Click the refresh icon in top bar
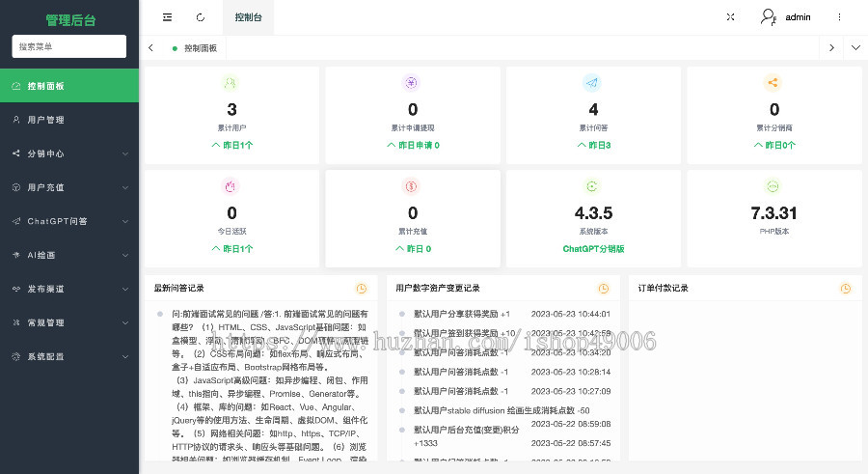Screen dimensions: 868x474 click(x=200, y=17)
